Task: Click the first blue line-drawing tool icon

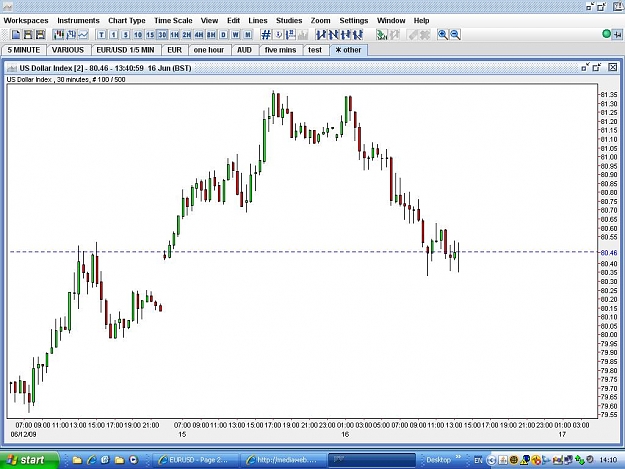Action: pyautogui.click(x=321, y=35)
